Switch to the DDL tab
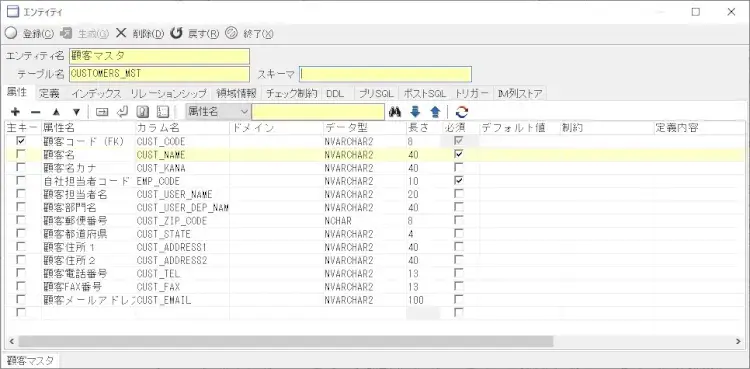This screenshot has width=750, height=369. coord(335,93)
